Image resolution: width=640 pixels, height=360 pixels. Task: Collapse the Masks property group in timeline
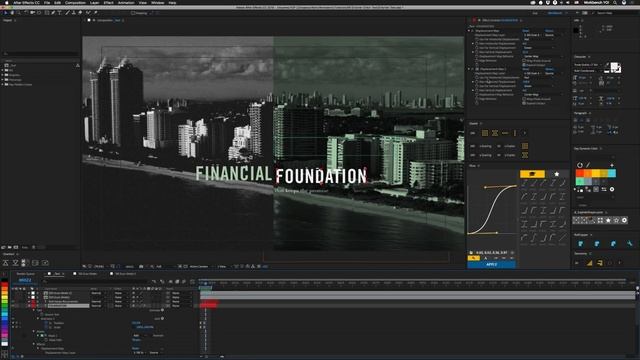(34, 331)
